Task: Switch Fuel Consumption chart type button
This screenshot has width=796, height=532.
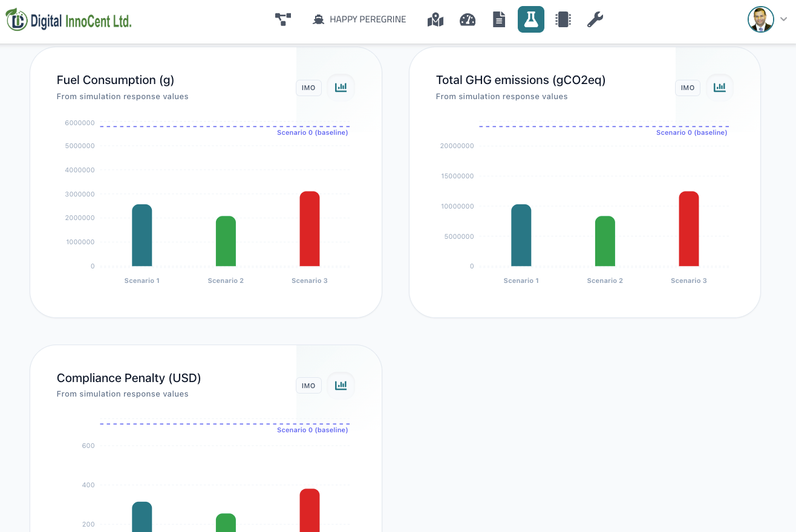Action: (341, 88)
